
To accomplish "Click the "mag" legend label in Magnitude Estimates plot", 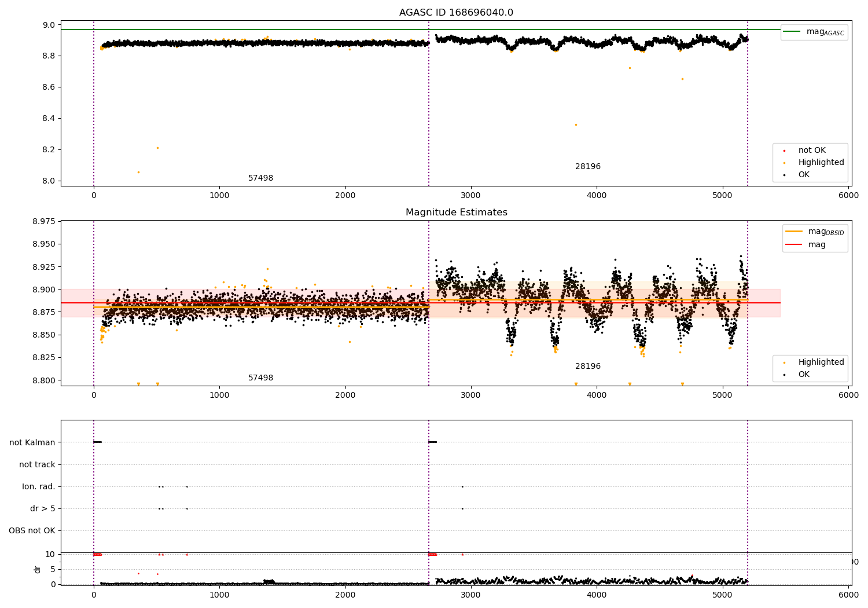I will [817, 245].
